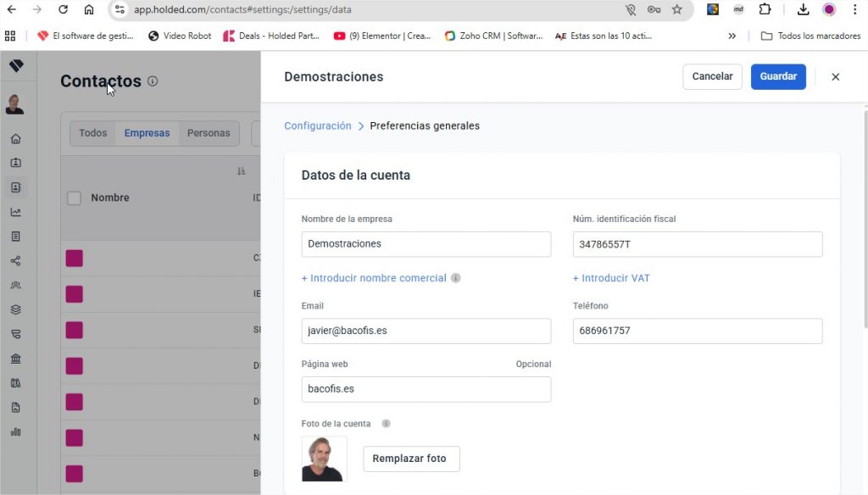The width and height of the screenshot is (868, 495).
Task: Expand the Introducir VAT field
Action: pos(611,278)
